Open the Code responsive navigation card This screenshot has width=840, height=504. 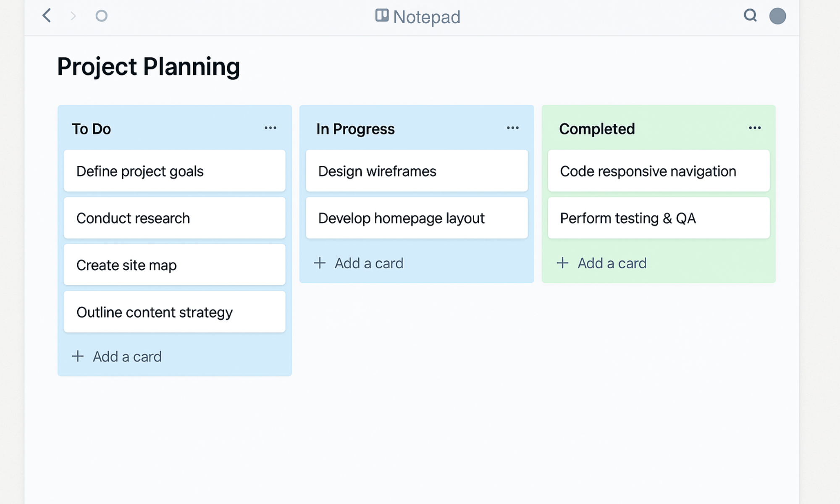(659, 171)
